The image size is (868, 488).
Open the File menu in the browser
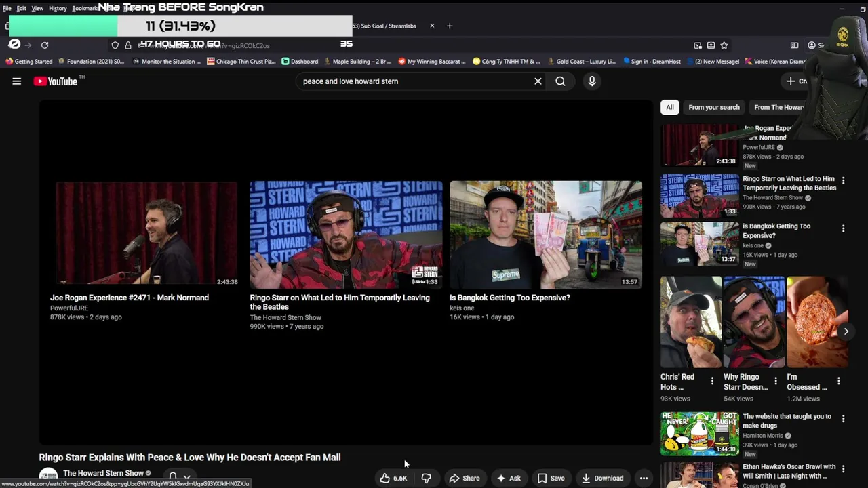(7, 8)
